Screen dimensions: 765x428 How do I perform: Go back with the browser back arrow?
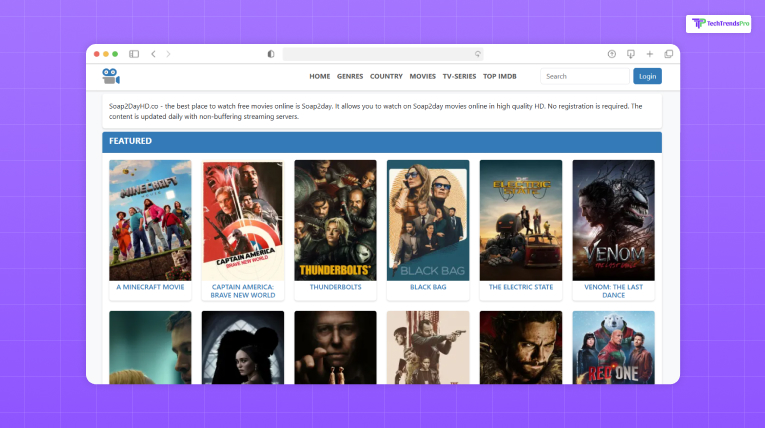(x=153, y=54)
